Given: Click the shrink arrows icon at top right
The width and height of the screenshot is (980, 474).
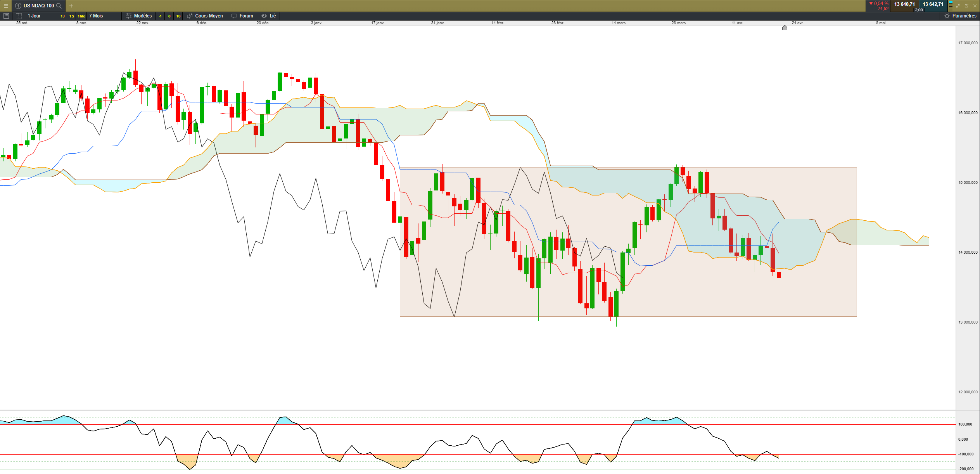Looking at the screenshot, I should tap(958, 6).
